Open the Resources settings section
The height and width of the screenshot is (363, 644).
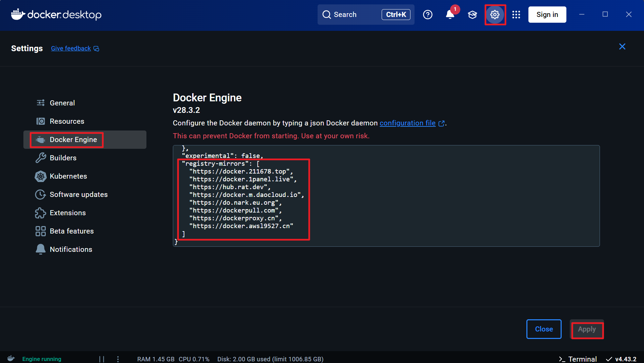click(x=67, y=121)
